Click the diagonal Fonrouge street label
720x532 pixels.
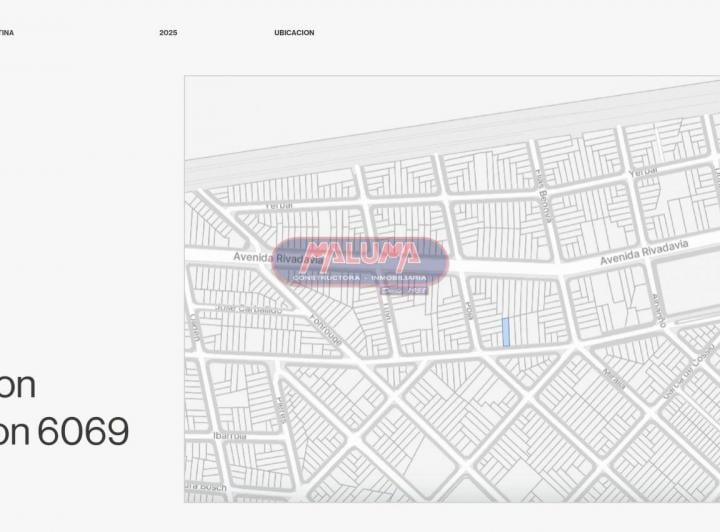[x=326, y=330]
